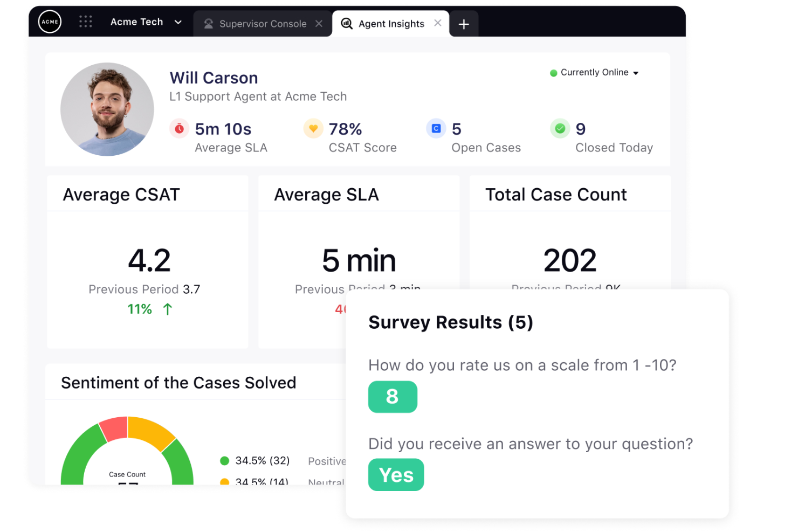The width and height of the screenshot is (798, 532).
Task: Click the Average CSAT card title
Action: (x=121, y=195)
